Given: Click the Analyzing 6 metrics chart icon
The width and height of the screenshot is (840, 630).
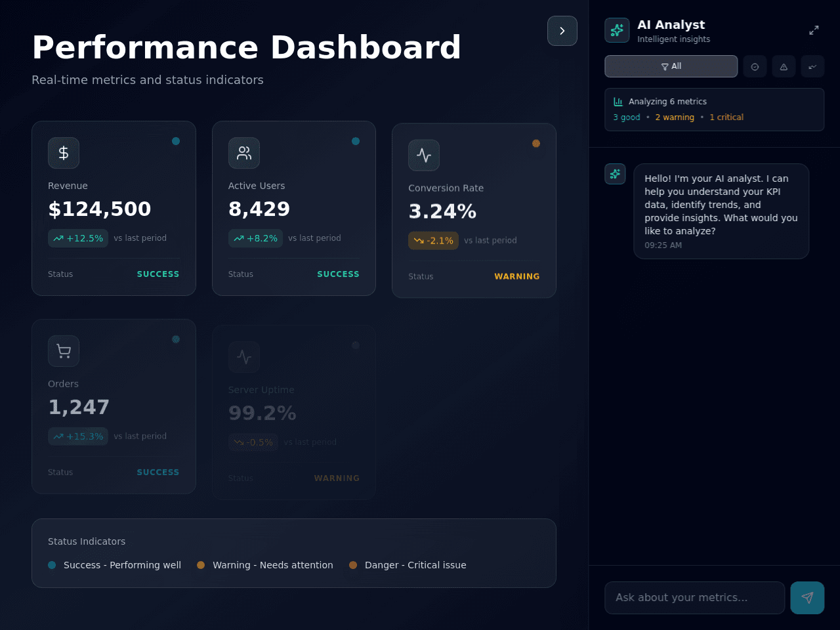Looking at the screenshot, I should pos(618,102).
